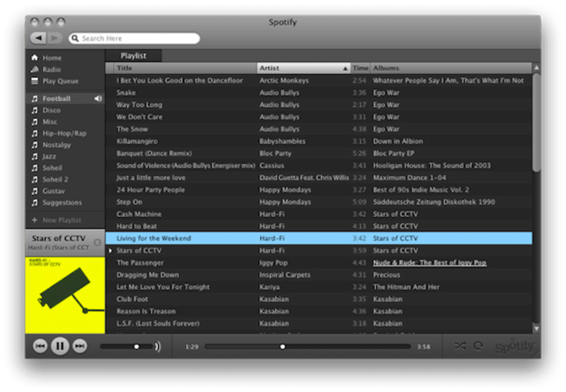Select the Disco playlist
The height and width of the screenshot is (392, 566).
65,110
